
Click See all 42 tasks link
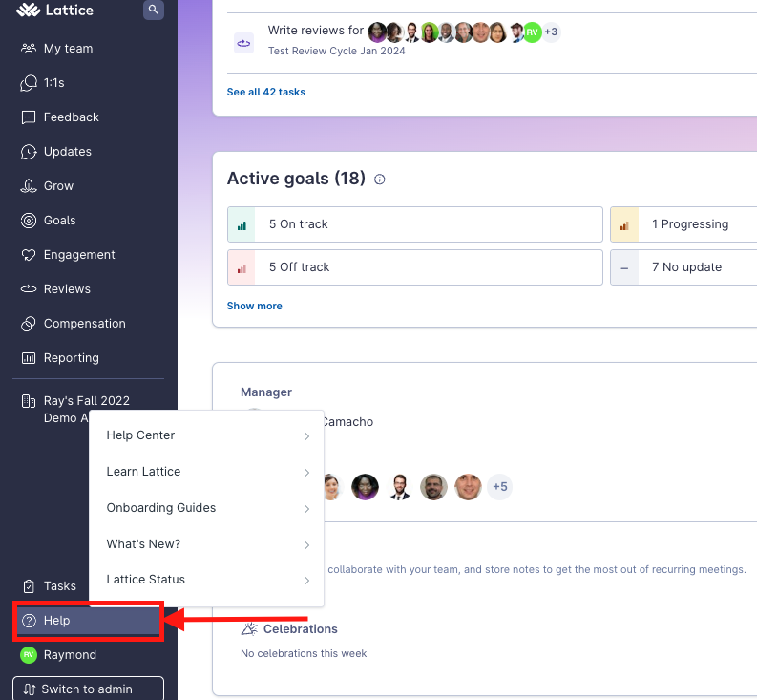[266, 92]
